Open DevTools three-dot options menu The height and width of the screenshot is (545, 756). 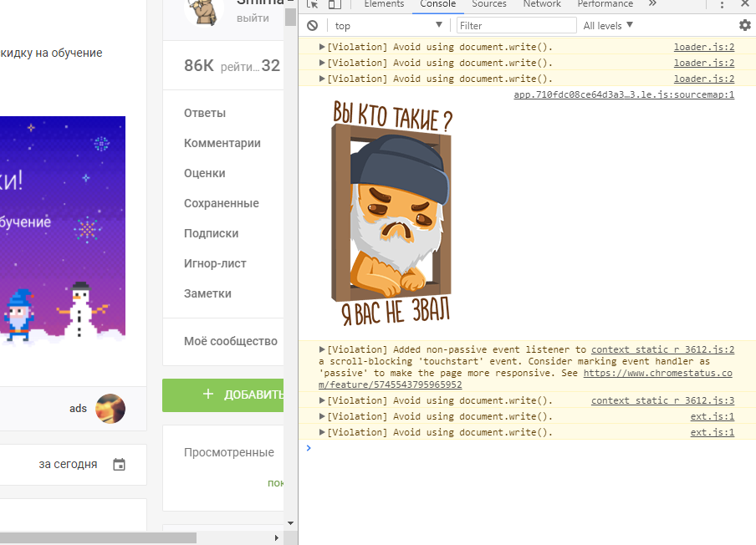(722, 5)
